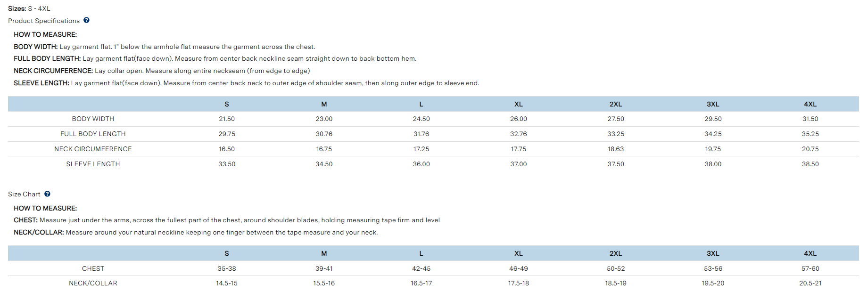This screenshot has height=300, width=868.
Task: Click the Size Chart help icon
Action: [x=47, y=194]
